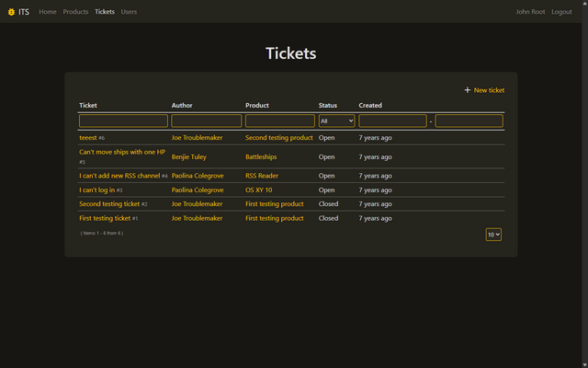The width and height of the screenshot is (588, 368).
Task: Open the OS XY 10 product
Action: 259,190
